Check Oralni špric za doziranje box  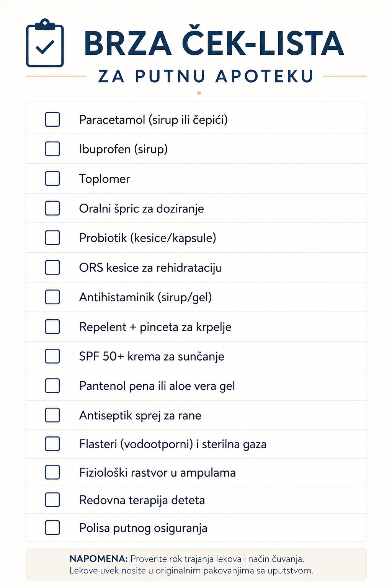point(52,208)
